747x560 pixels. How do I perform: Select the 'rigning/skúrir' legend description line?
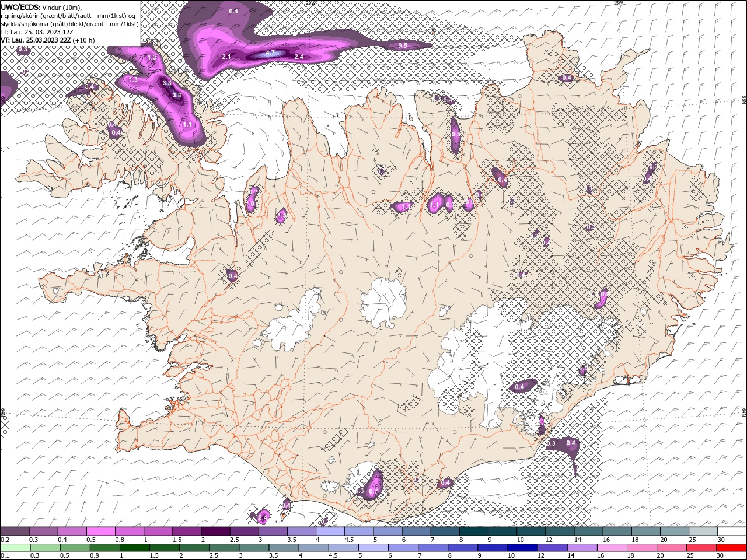pyautogui.click(x=68, y=16)
